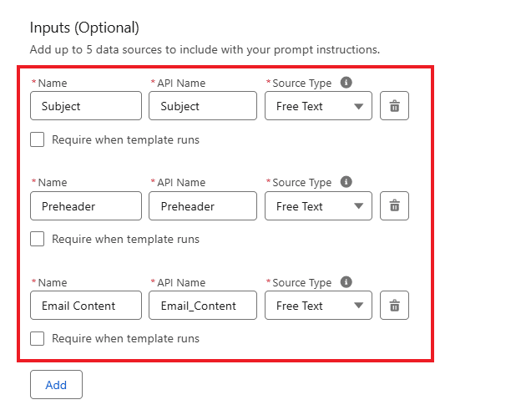
Task: Focus the API Name field containing Email_Content
Action: tap(203, 306)
